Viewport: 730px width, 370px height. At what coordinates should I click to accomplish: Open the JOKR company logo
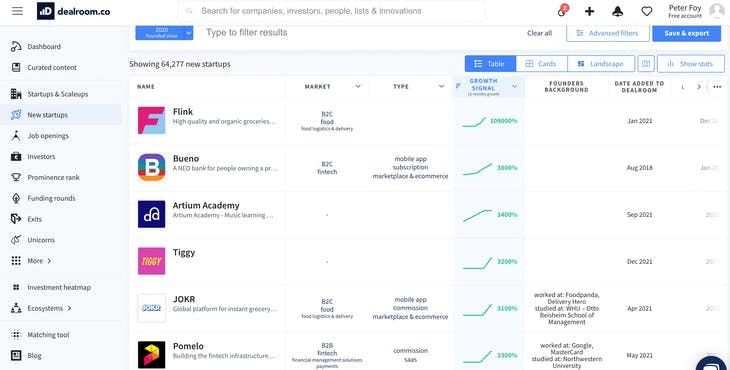coord(151,308)
